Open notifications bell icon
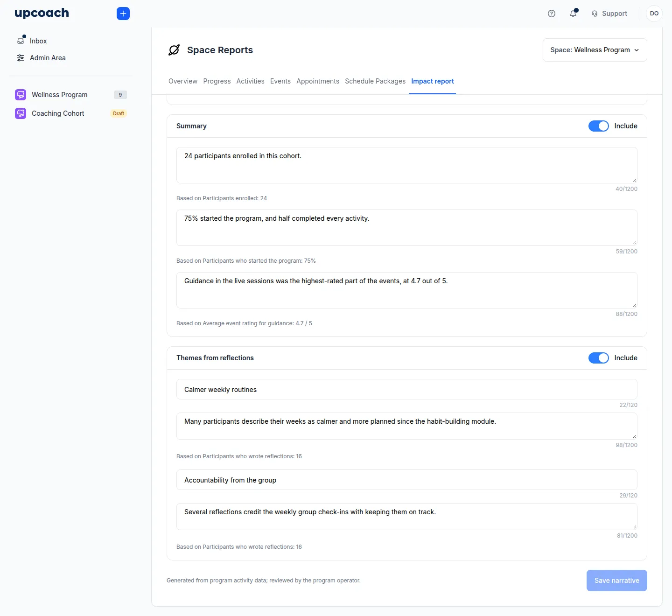This screenshot has height=616, width=672. (573, 14)
